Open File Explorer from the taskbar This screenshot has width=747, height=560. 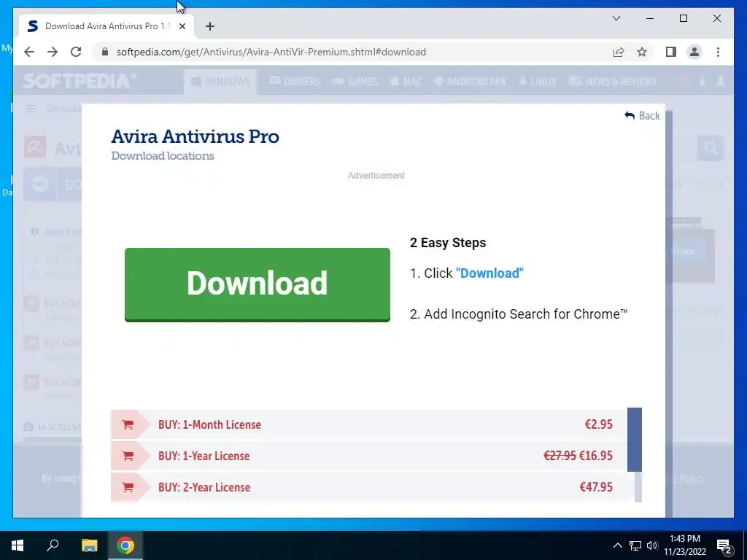click(x=89, y=545)
